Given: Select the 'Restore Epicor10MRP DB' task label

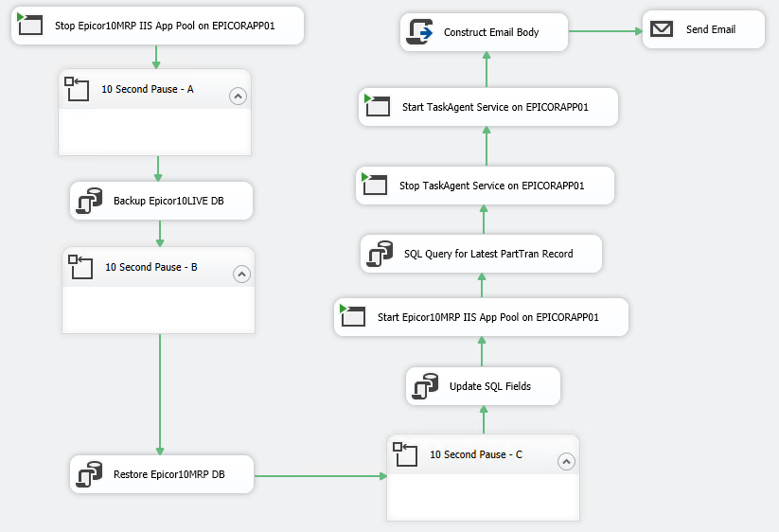Looking at the screenshot, I should coord(169,474).
